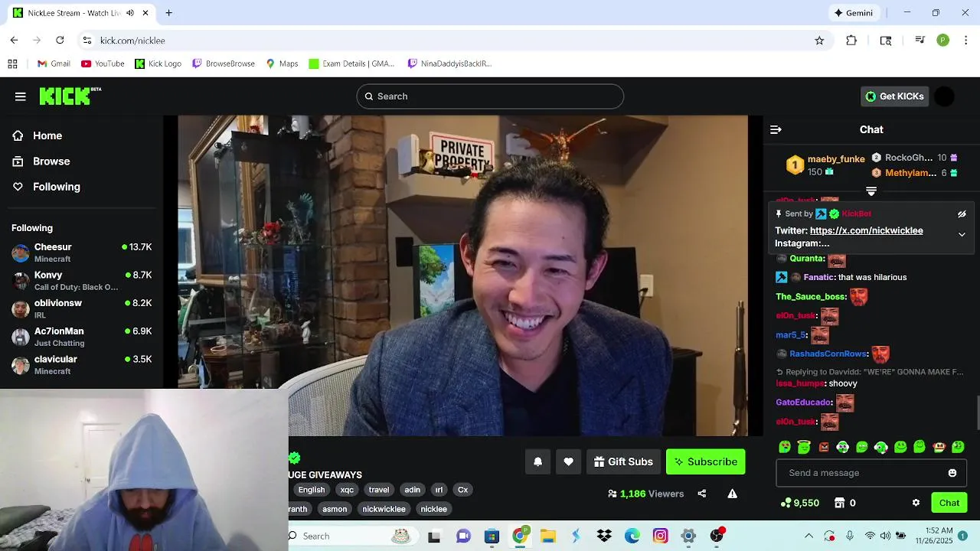Open the Kick hamburger sidebar menu

[20, 96]
